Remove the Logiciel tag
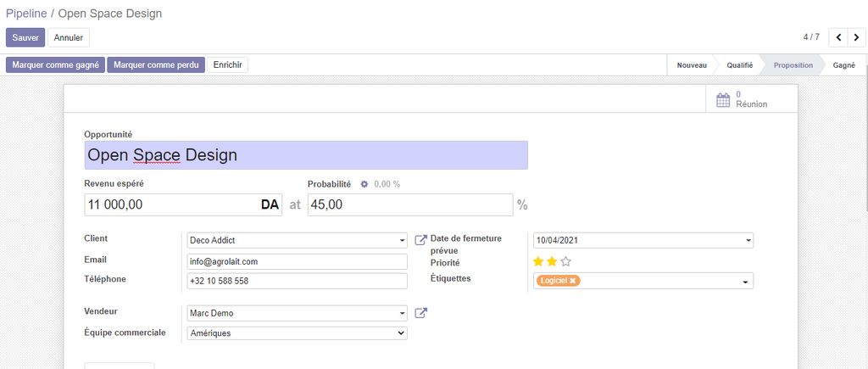The height and width of the screenshot is (369, 868). coord(573,281)
